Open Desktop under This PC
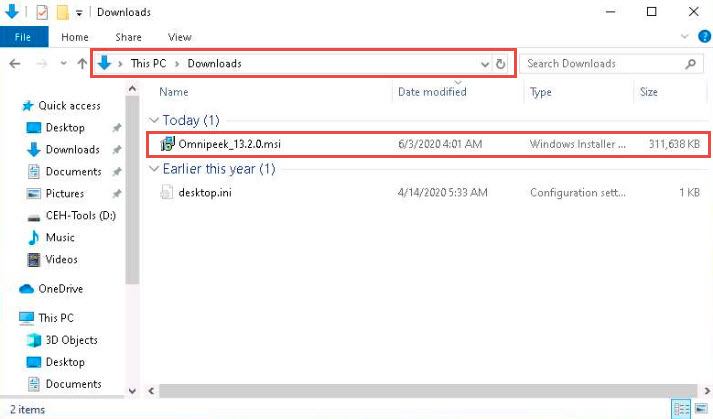This screenshot has height=419, width=713. click(x=65, y=362)
